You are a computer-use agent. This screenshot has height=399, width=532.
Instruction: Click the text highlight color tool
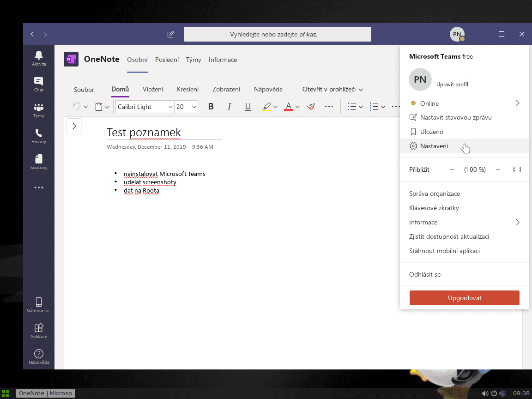point(266,107)
